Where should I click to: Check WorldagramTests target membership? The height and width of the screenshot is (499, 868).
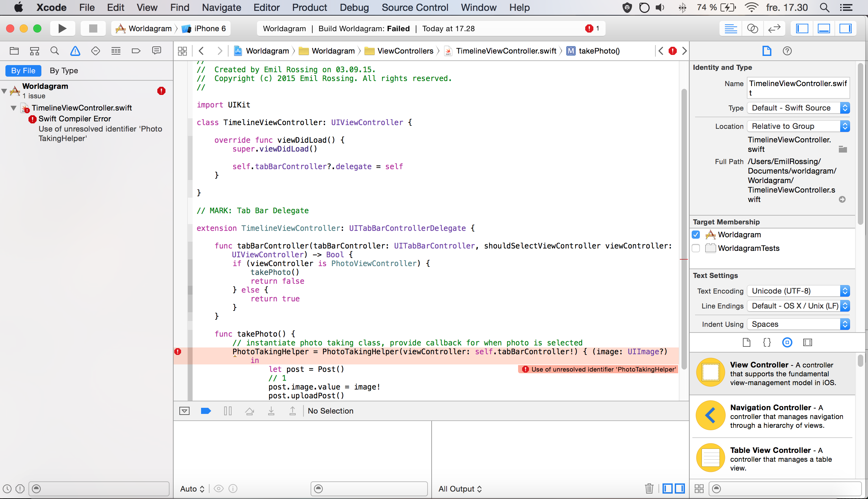click(696, 248)
